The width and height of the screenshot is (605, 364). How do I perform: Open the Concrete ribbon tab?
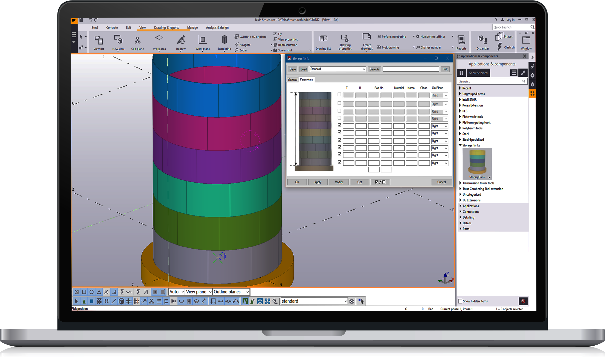[x=112, y=27]
